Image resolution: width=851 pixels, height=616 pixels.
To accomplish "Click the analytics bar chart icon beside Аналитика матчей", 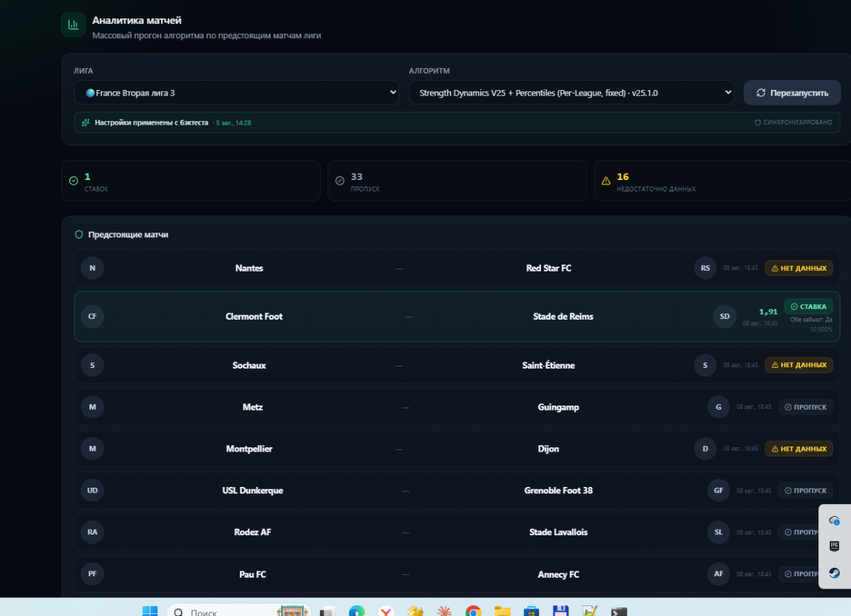I will click(73, 25).
